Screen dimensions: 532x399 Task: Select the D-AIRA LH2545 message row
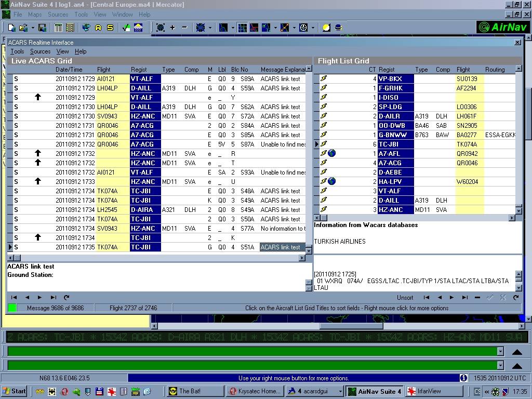click(x=156, y=210)
